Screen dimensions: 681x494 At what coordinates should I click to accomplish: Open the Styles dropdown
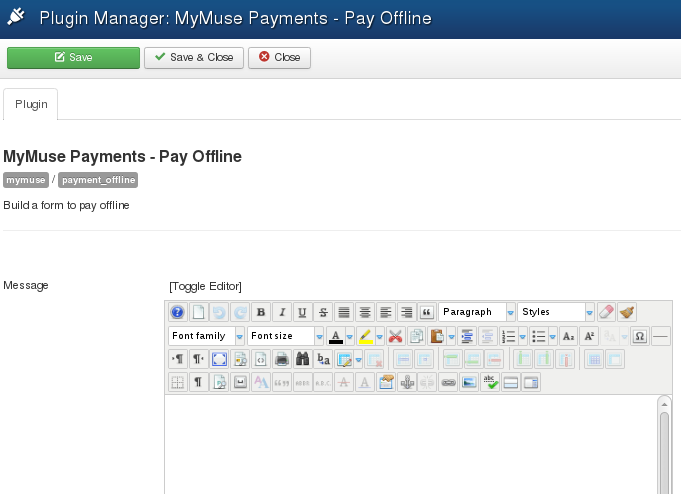[556, 312]
